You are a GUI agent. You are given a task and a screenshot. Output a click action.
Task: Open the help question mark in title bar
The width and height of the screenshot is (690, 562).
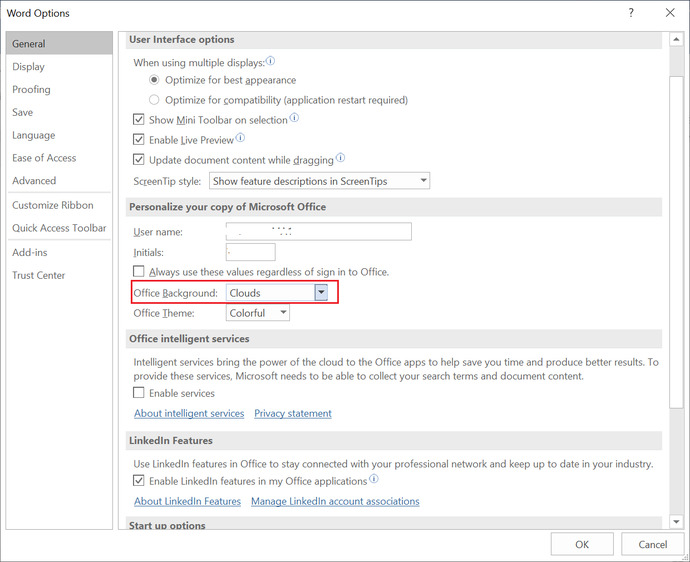point(631,13)
